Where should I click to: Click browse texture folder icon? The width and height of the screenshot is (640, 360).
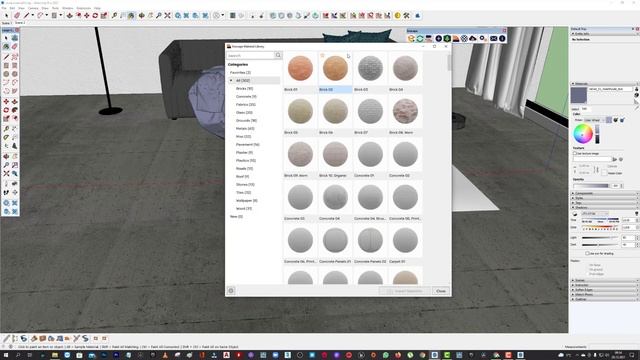click(x=615, y=159)
